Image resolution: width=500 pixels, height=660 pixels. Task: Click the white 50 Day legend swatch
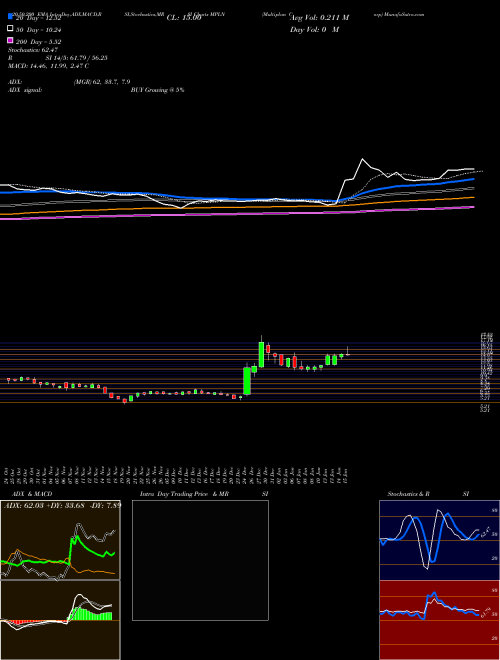(10, 29)
